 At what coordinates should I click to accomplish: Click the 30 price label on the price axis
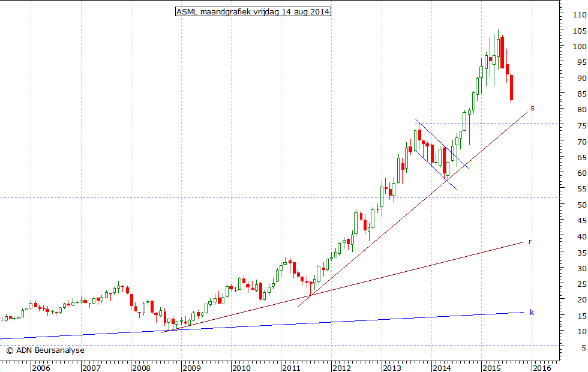coord(582,269)
